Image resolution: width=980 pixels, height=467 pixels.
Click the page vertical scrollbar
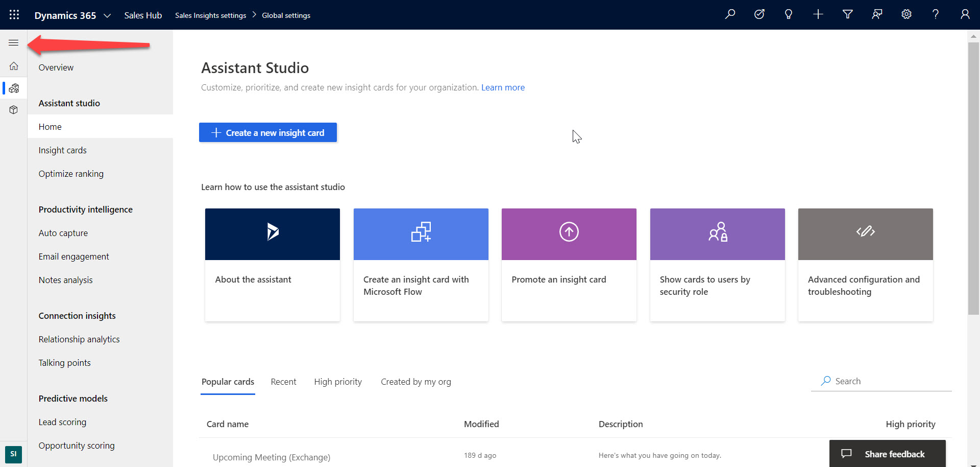(x=973, y=179)
